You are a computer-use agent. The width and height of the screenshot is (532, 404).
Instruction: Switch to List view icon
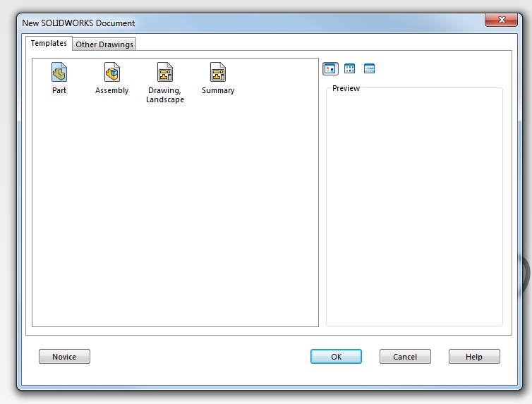349,69
